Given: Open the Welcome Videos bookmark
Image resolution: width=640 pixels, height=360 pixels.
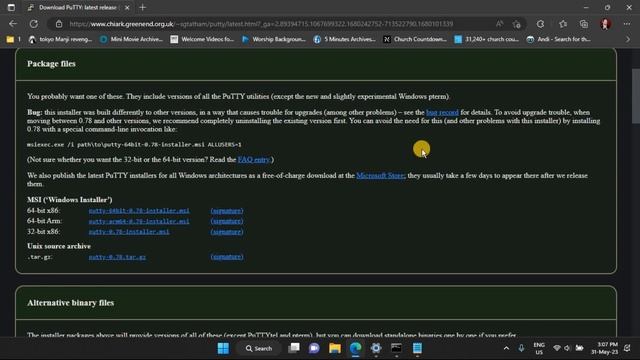Looking at the screenshot, I should pyautogui.click(x=202, y=39).
